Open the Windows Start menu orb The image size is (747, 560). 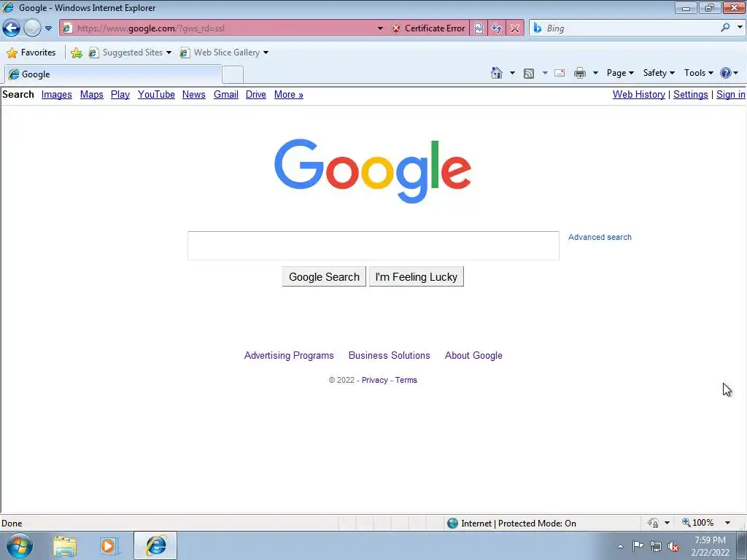tap(19, 545)
